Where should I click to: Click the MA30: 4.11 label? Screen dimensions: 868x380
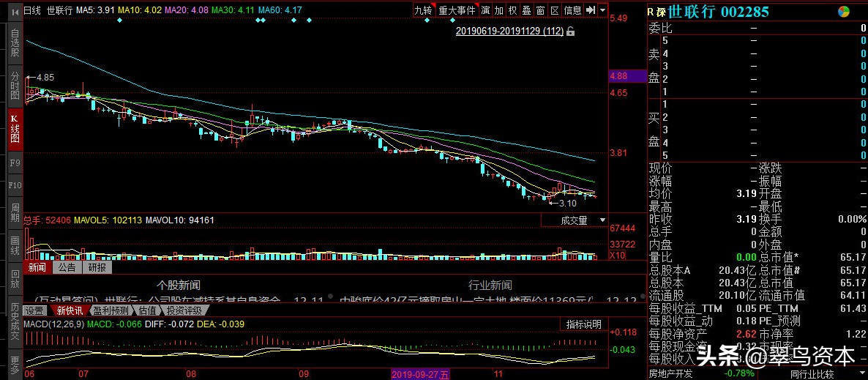(x=233, y=10)
